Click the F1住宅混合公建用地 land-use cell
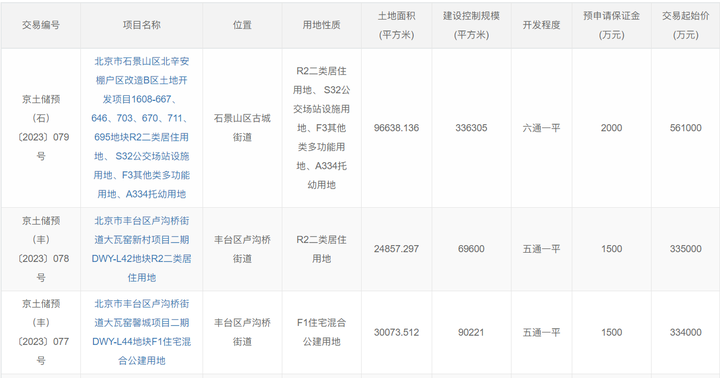This screenshot has width=720, height=378. (x=321, y=332)
